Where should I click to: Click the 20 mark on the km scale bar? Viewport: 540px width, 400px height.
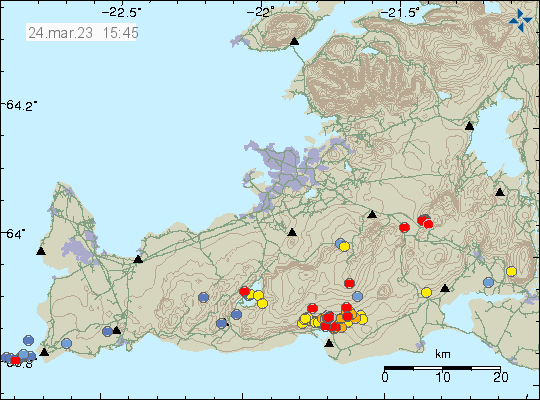500,377
